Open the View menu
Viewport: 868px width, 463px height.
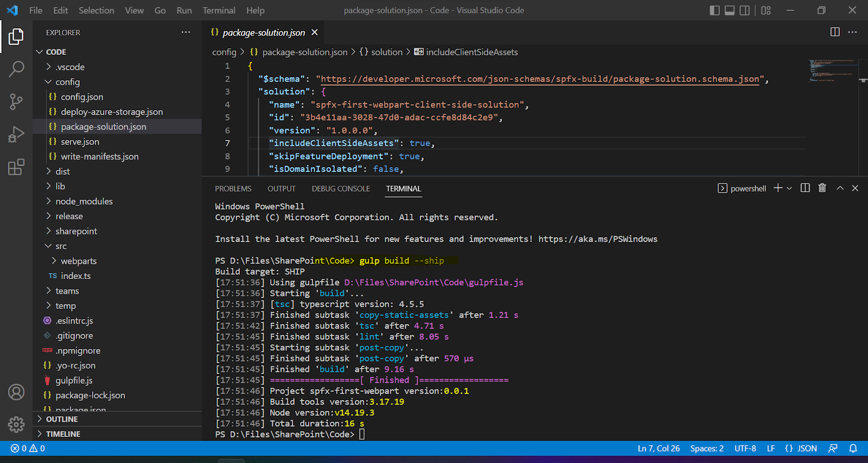point(135,10)
